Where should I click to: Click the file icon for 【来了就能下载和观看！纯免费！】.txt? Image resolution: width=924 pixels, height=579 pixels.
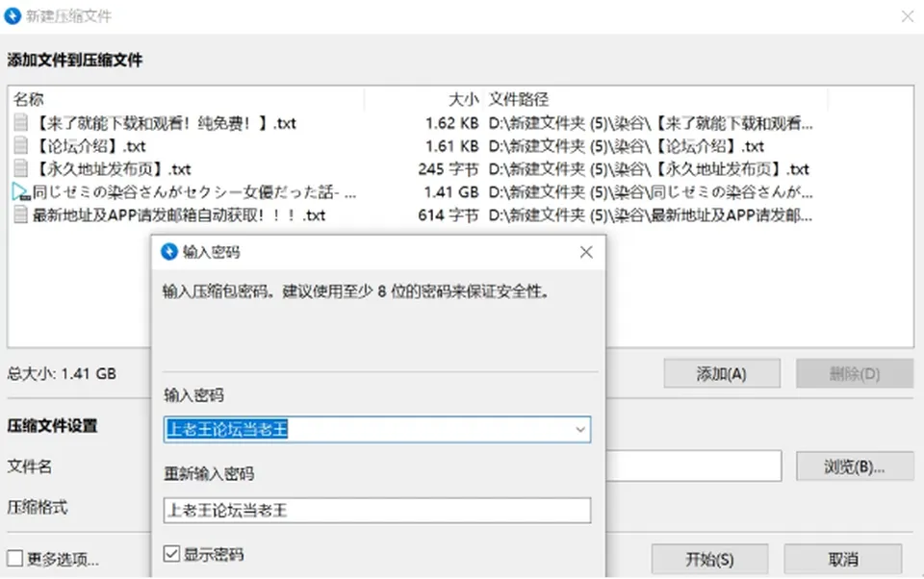pos(20,123)
